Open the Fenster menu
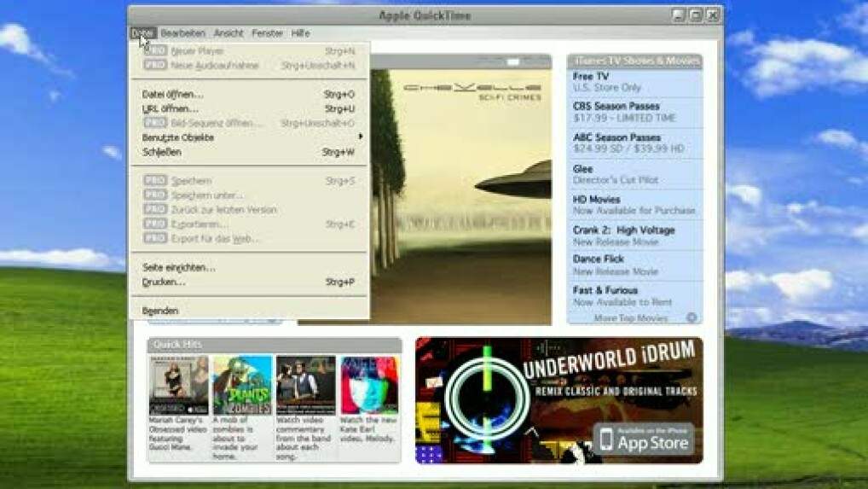 [267, 33]
